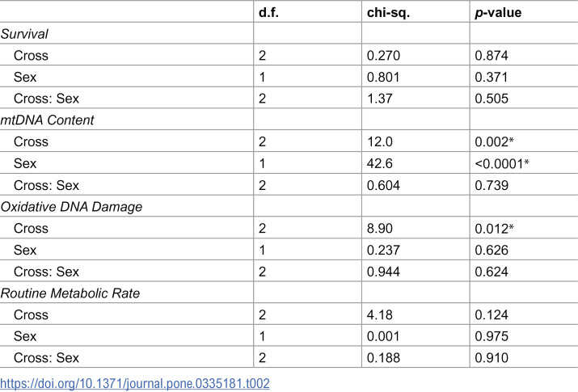
Task: Select the Survival section heading
Action: click(x=24, y=34)
